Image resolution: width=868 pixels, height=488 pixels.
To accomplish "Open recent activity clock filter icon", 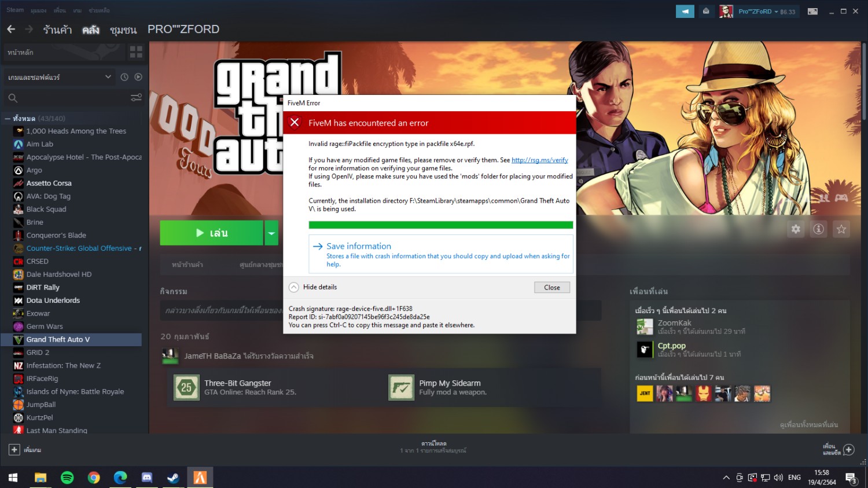I will pos(124,77).
